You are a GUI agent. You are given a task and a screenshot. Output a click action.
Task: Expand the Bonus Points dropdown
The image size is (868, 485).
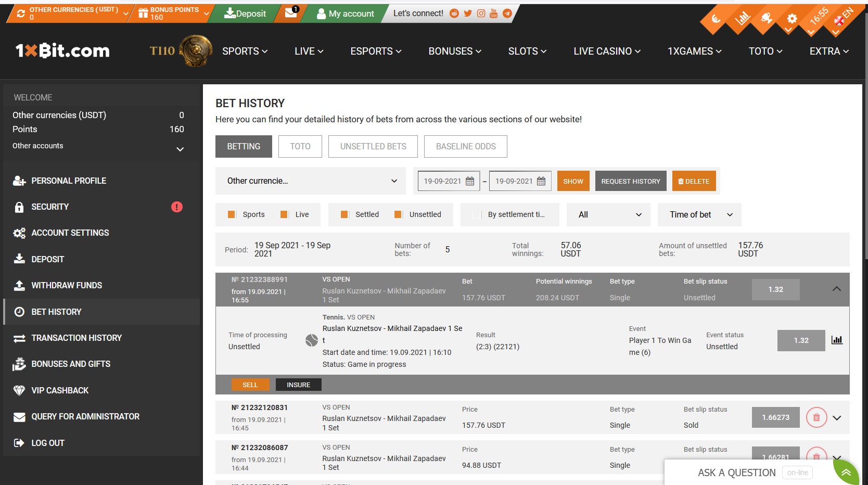coord(207,14)
